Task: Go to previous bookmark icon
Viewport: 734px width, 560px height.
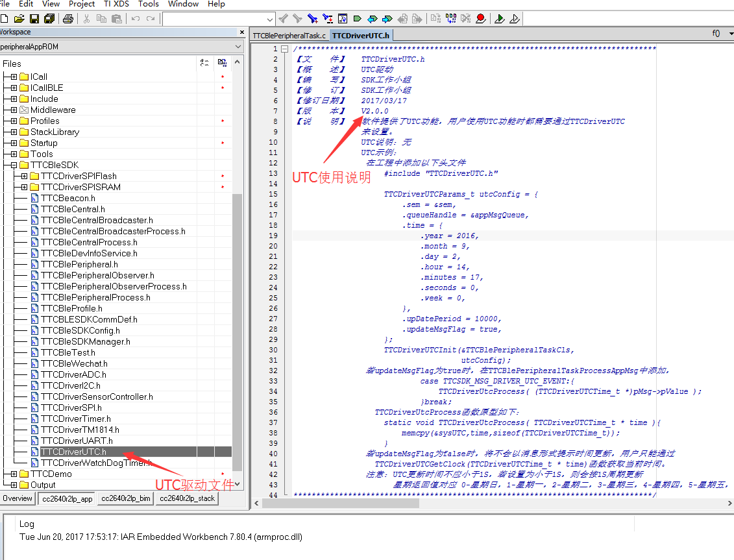Action: click(373, 19)
